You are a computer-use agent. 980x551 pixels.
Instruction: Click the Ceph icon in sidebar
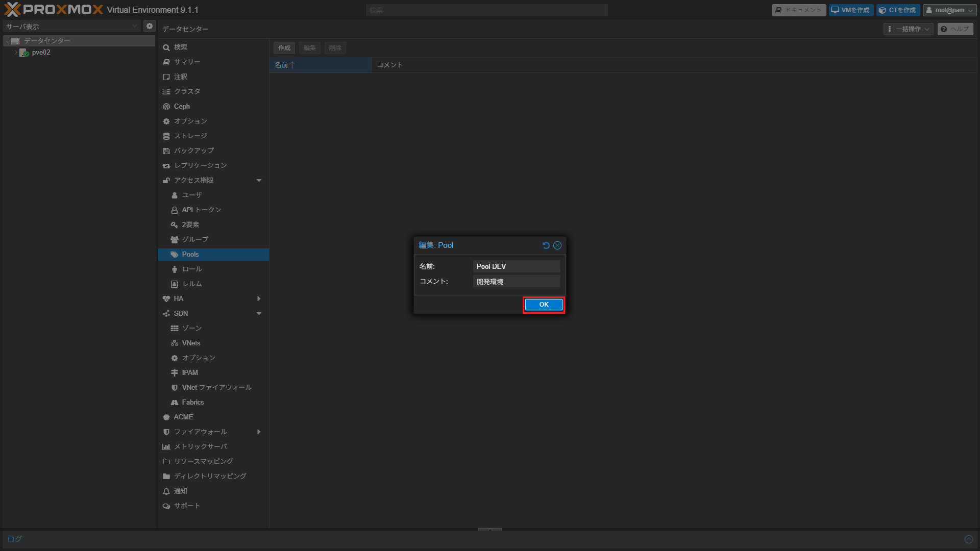click(166, 107)
